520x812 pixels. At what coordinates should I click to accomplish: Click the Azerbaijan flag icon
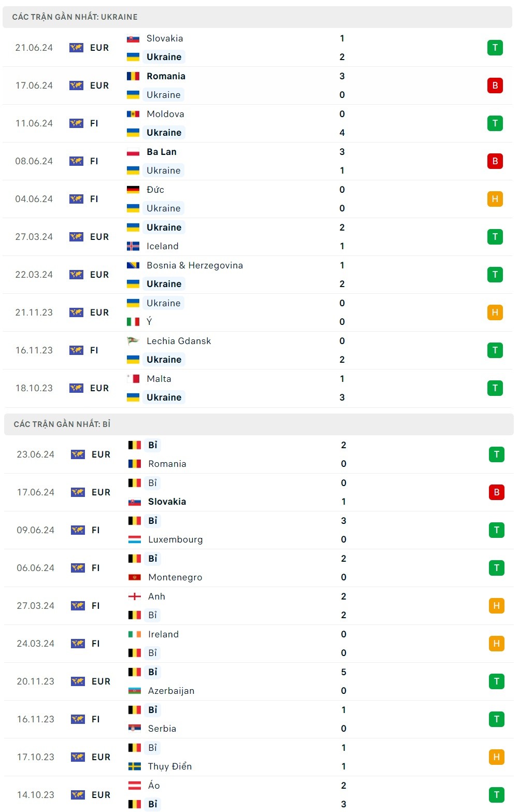[x=135, y=691]
